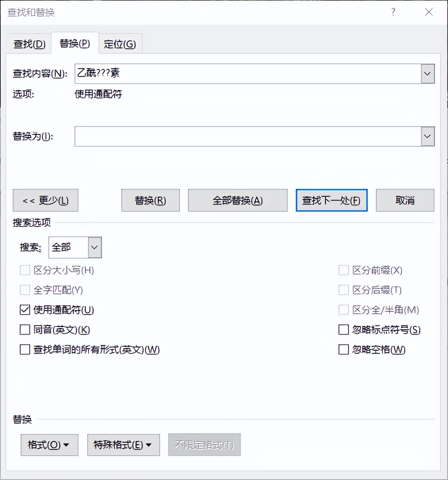Click the help question mark icon
This screenshot has height=480, width=448.
[393, 12]
